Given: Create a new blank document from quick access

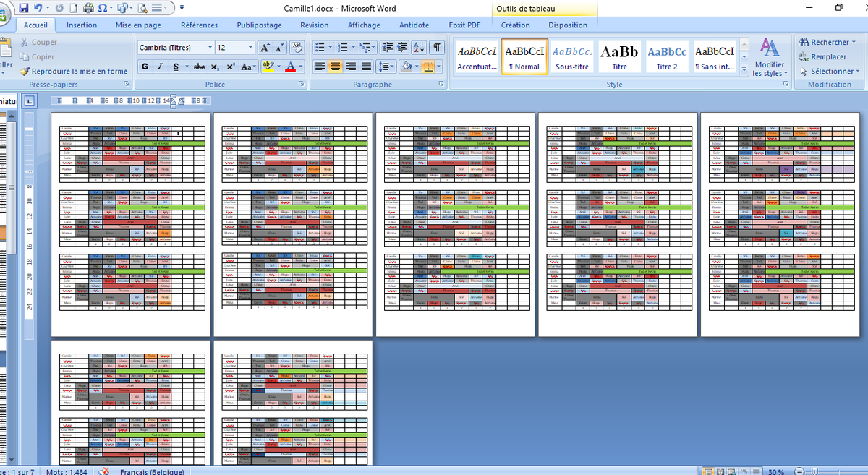Looking at the screenshot, I should [72, 9].
